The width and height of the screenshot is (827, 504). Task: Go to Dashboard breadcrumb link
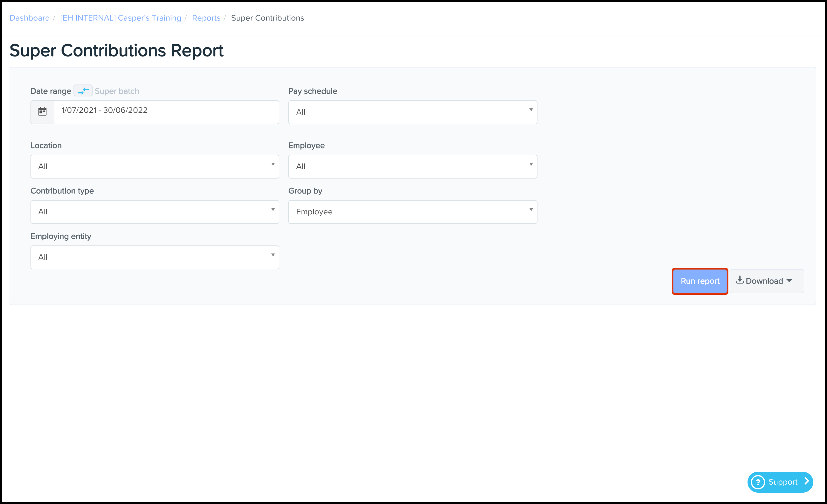pos(30,18)
